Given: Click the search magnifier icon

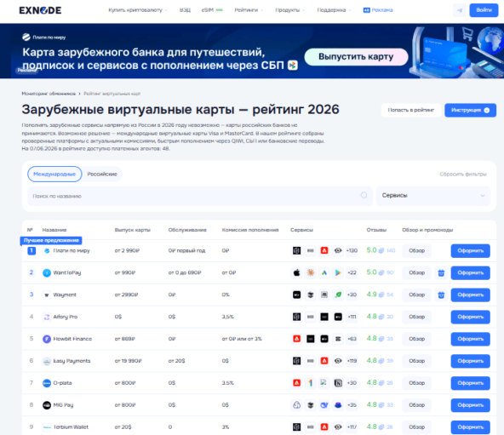Looking at the screenshot, I should coord(364,195).
